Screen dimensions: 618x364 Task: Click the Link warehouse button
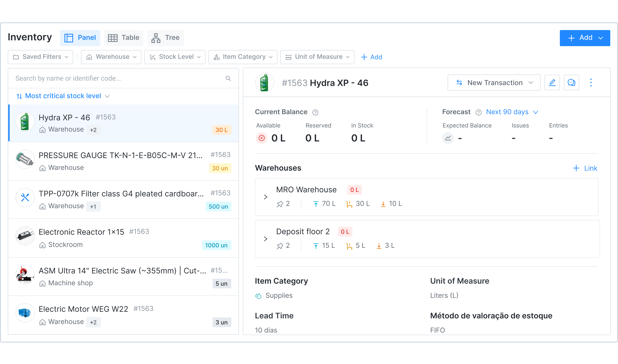[x=585, y=168]
